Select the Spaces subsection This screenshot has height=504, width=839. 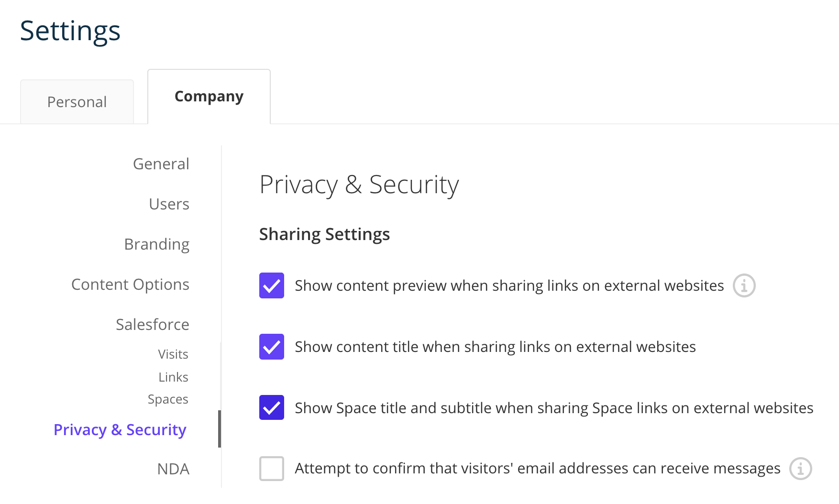(168, 399)
